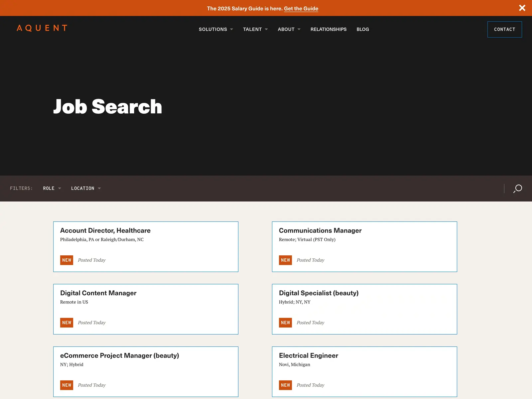Click the Job Search heading

click(x=107, y=106)
